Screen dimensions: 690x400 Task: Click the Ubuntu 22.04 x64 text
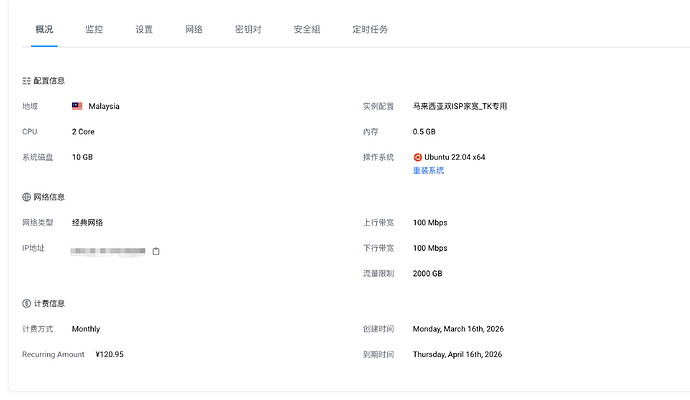coord(455,157)
